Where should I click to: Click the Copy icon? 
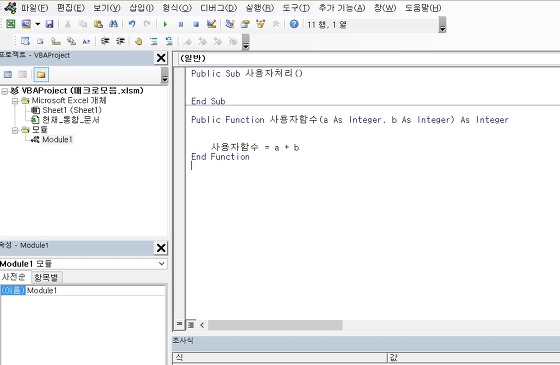(x=82, y=24)
